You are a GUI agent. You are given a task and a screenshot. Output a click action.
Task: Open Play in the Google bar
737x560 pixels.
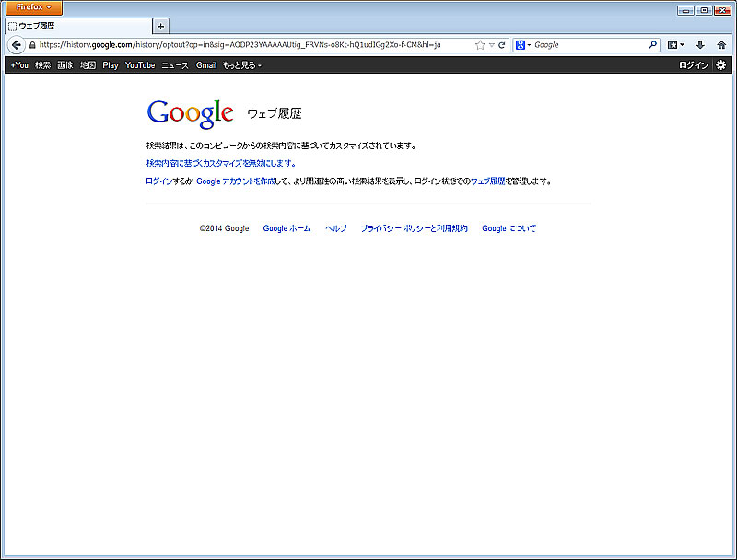pos(111,65)
